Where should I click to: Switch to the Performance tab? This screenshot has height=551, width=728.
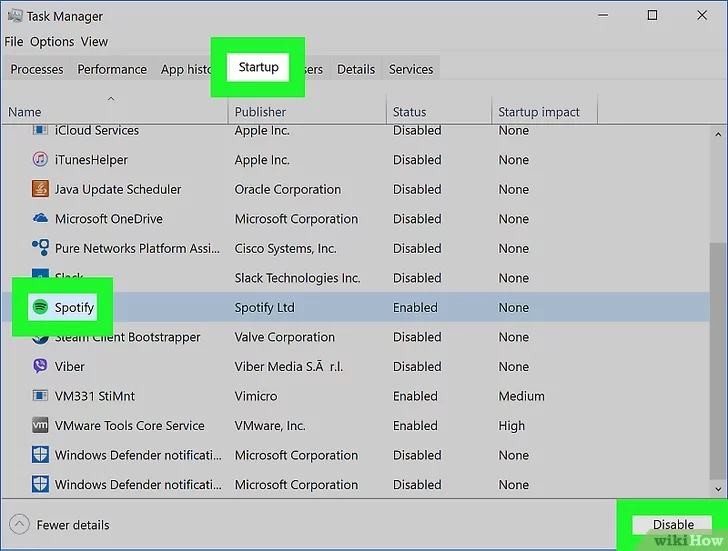(112, 69)
